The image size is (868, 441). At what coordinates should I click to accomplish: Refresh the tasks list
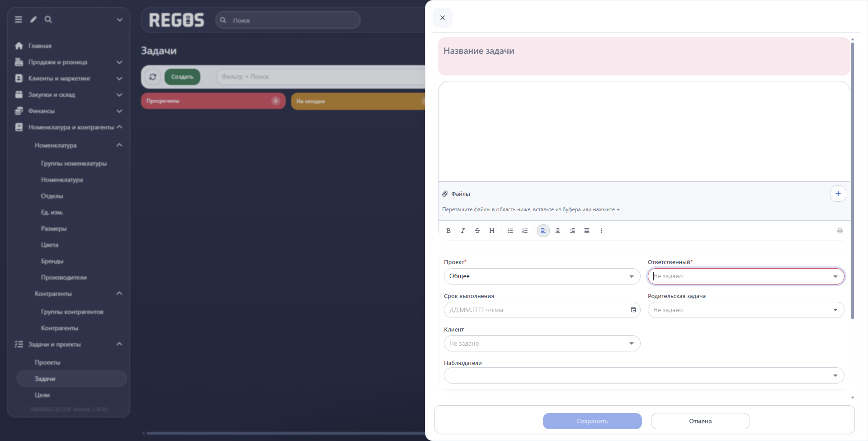pyautogui.click(x=153, y=77)
